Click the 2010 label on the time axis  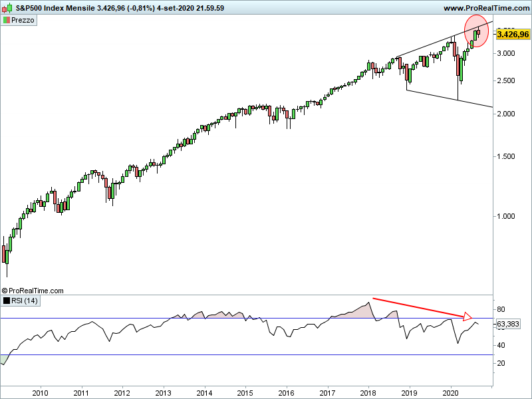pos(40,393)
